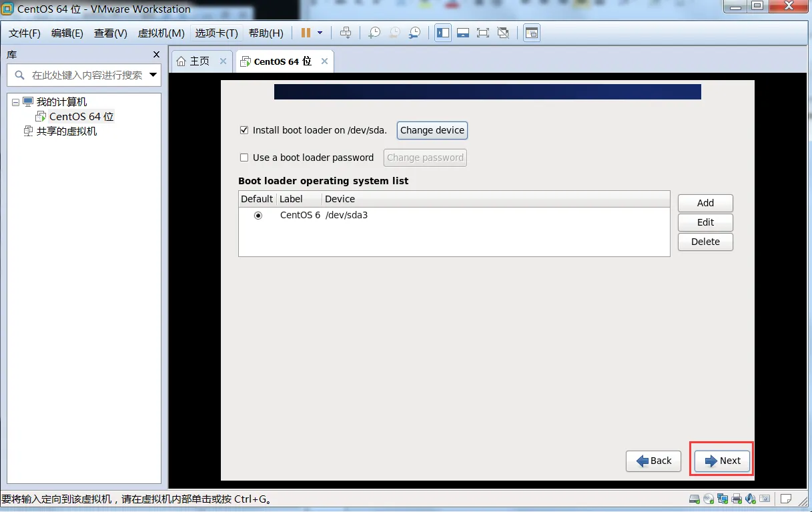This screenshot has width=812, height=512.
Task: Open the 帮助(H) menu
Action: coord(266,33)
